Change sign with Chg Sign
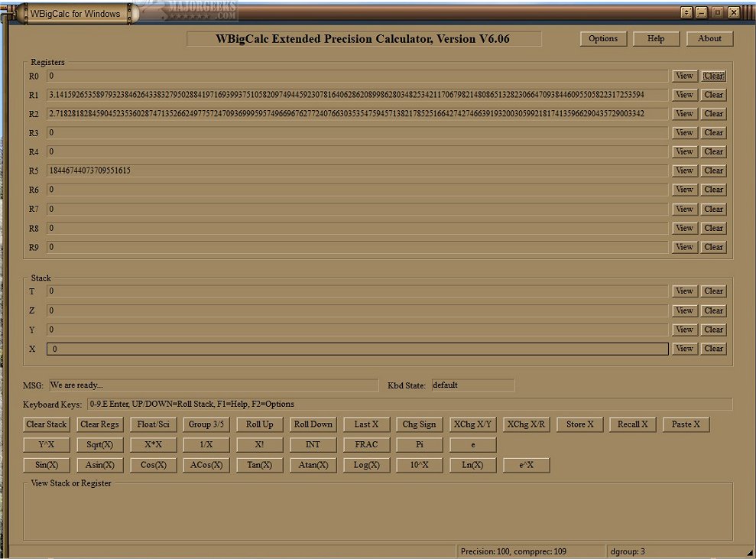This screenshot has height=559, width=756. pos(420,424)
